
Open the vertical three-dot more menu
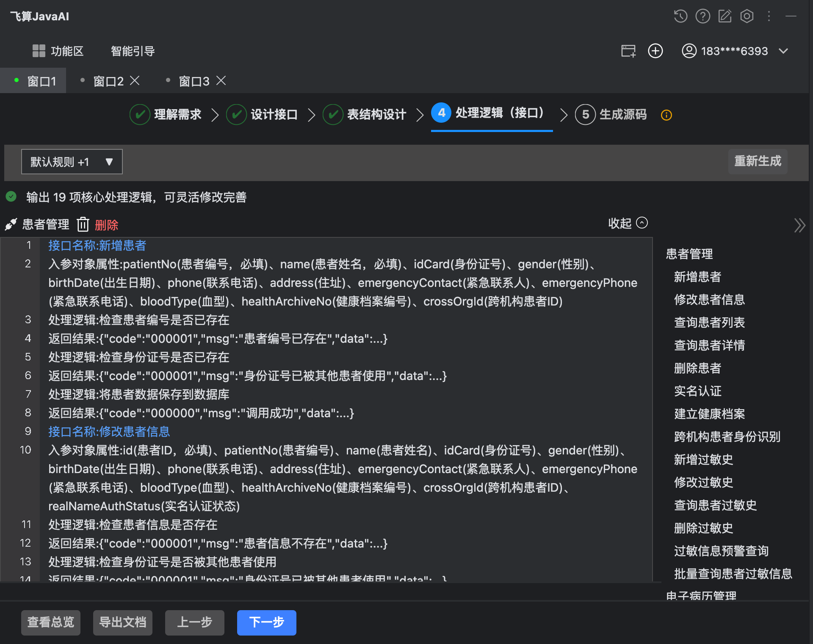tap(769, 17)
